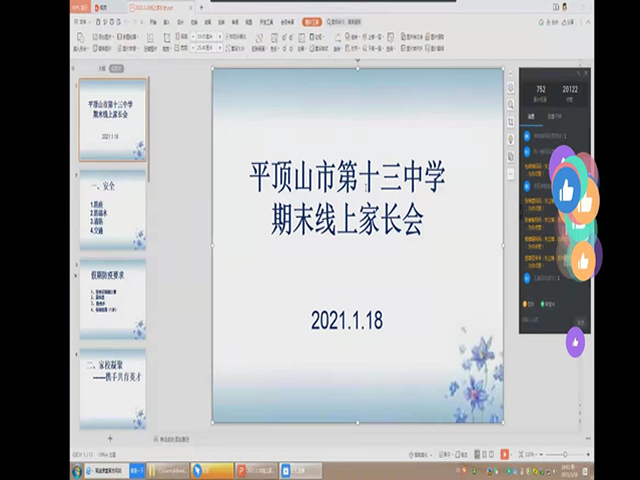Open WPS Presentation from the taskbar

240,469
